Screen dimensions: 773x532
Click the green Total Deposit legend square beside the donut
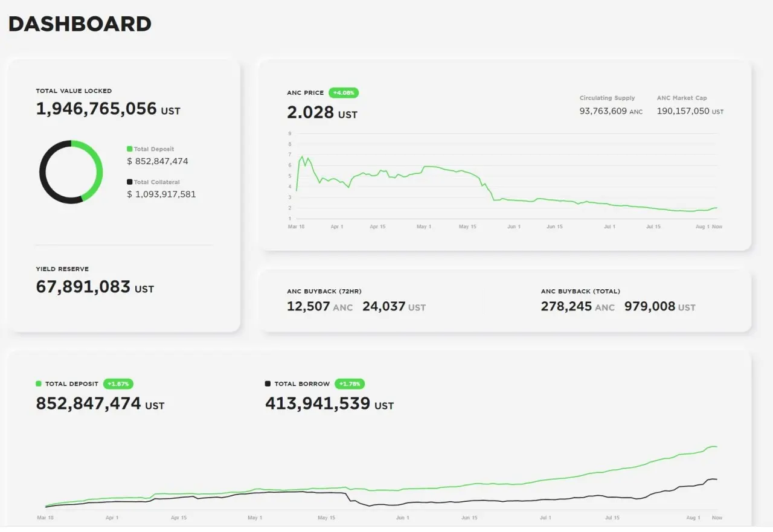[x=129, y=149]
